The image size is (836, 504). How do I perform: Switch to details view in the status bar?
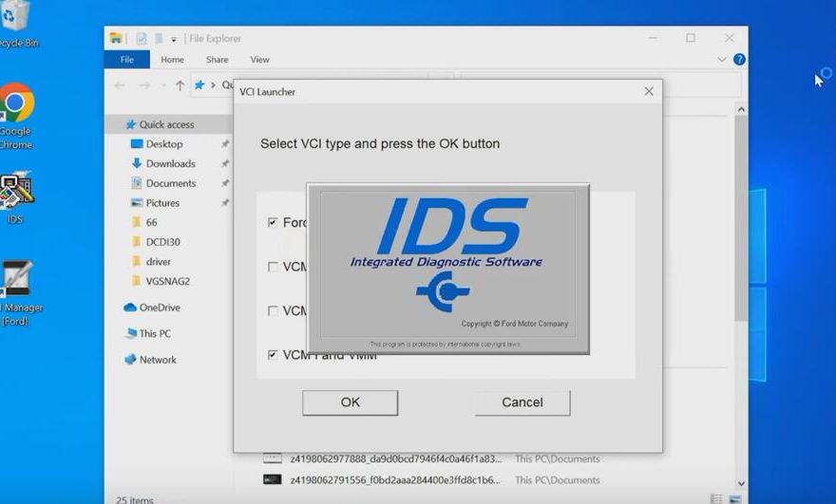coord(716,499)
